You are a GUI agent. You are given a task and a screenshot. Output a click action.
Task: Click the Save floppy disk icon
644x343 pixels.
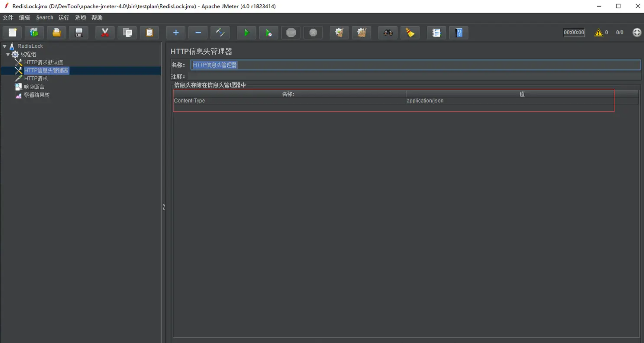click(x=79, y=32)
